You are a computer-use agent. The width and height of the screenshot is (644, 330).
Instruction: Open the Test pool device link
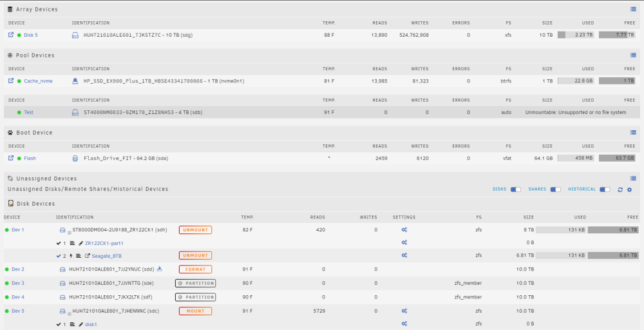click(x=29, y=113)
